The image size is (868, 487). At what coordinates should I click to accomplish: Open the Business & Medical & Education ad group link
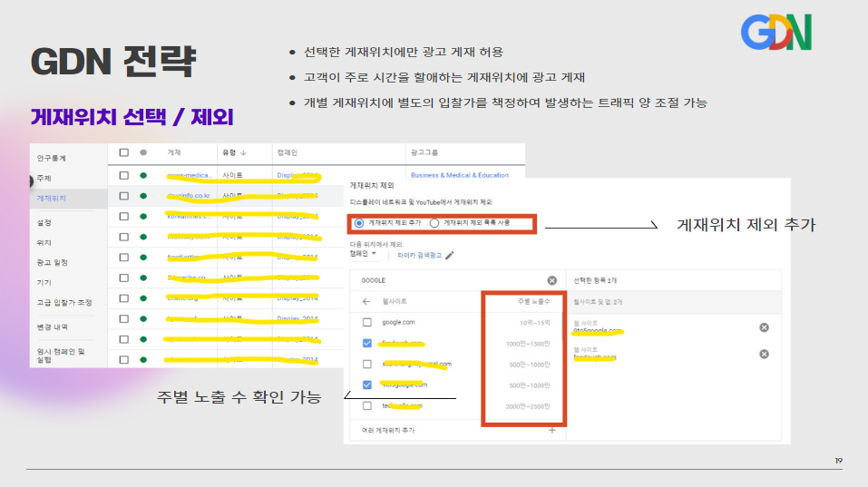pos(460,175)
